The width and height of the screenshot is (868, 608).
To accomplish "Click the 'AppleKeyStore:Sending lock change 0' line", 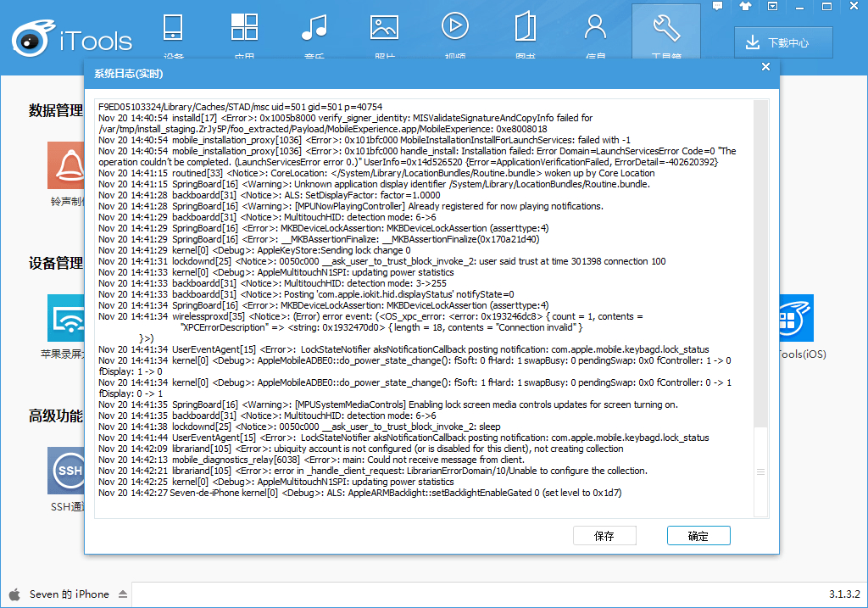I will tap(254, 250).
